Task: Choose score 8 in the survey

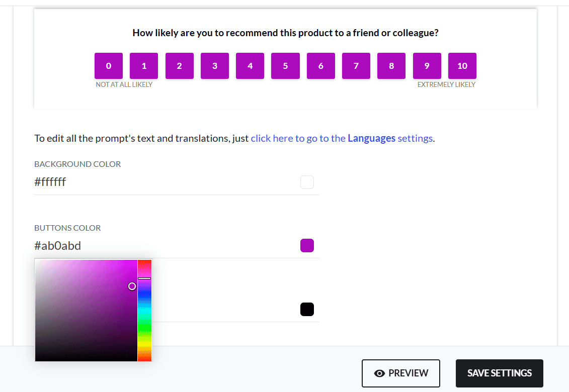Action: click(x=391, y=66)
